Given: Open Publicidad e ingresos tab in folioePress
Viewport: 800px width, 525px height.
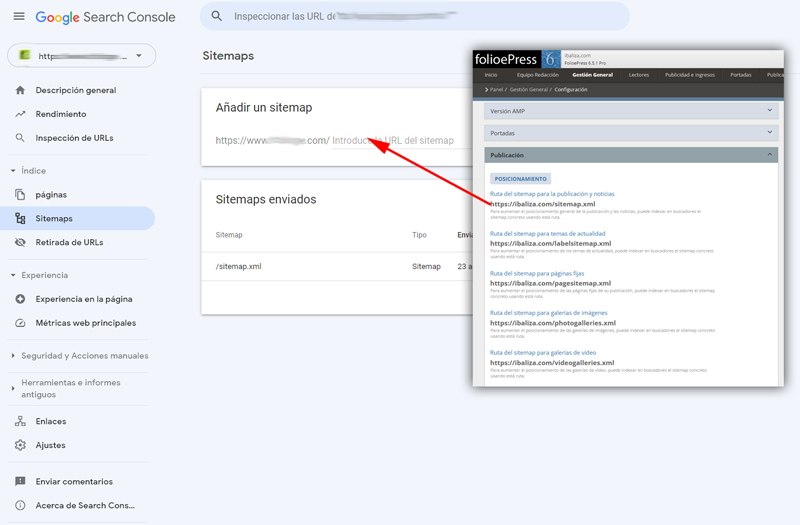Looking at the screenshot, I should pos(690,75).
